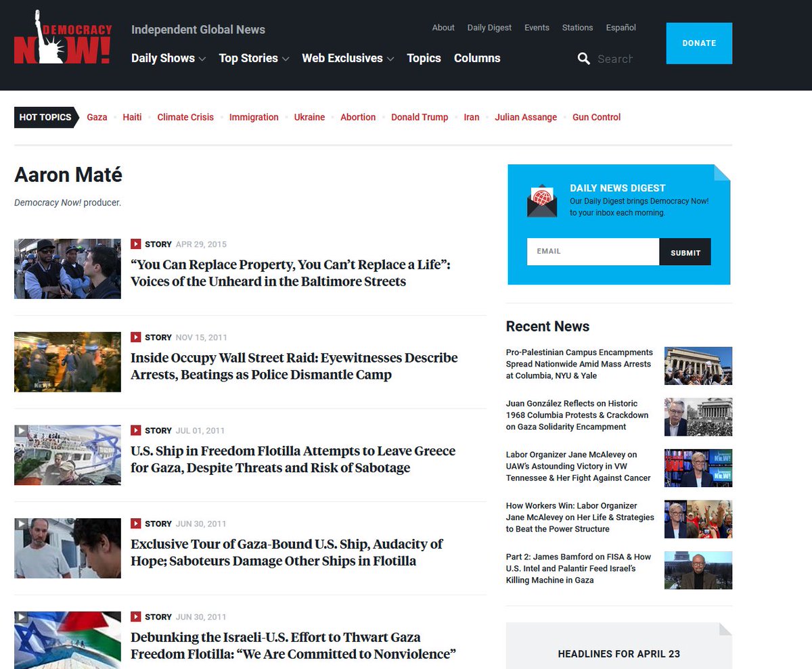Click the search magnifying glass icon
The height and width of the screenshot is (669, 812).
pos(584,59)
